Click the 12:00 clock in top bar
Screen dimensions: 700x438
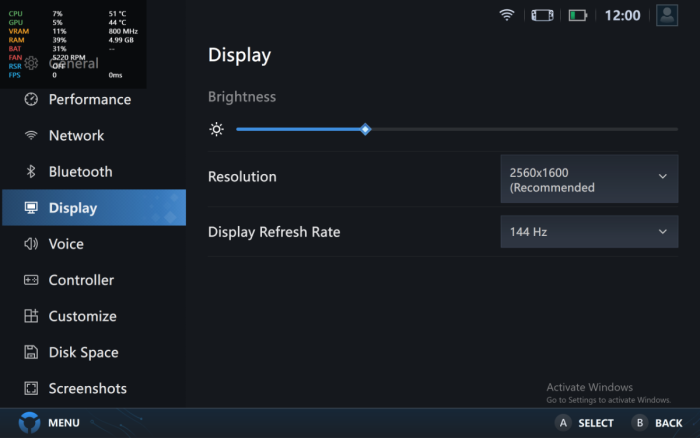[x=622, y=16]
